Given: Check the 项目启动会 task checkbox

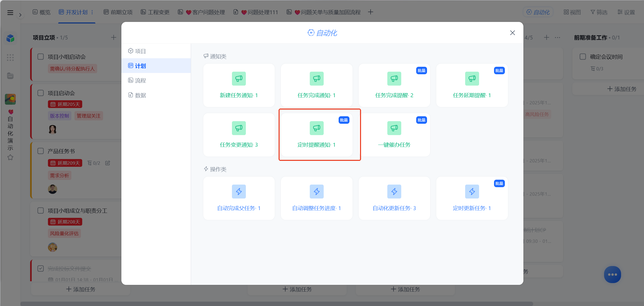Looking at the screenshot, I should (x=41, y=93).
